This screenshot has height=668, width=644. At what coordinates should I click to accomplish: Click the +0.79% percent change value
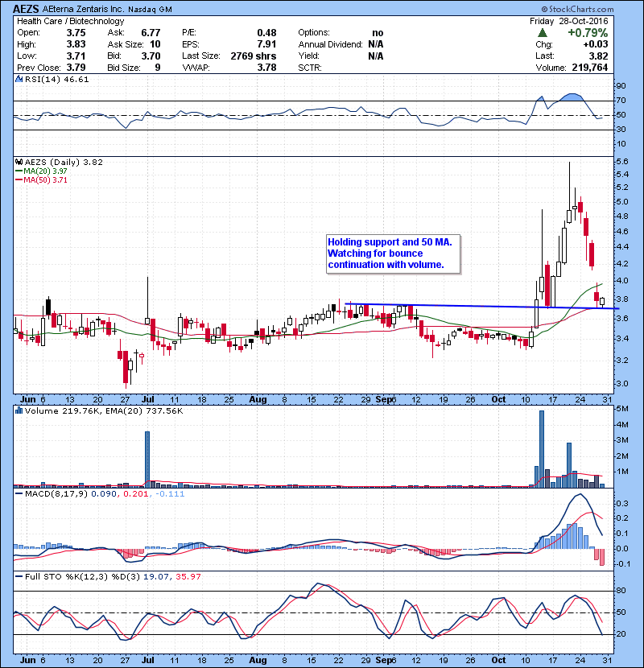pos(588,33)
